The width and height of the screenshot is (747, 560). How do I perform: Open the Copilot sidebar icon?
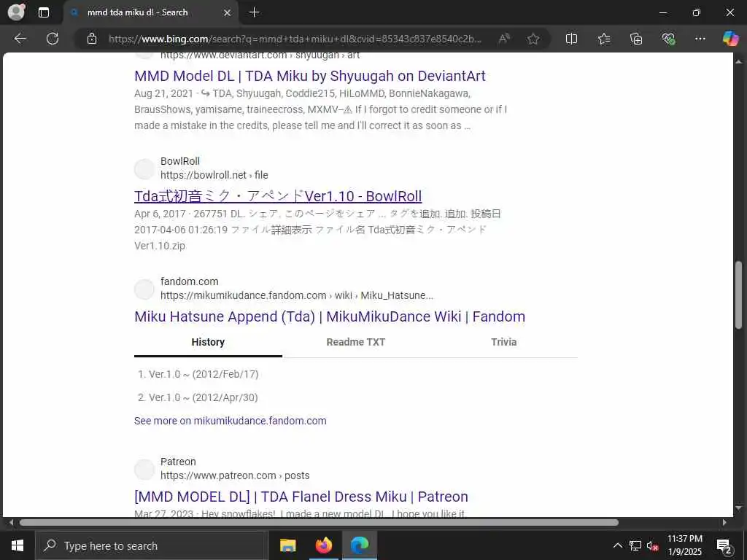[x=730, y=39]
